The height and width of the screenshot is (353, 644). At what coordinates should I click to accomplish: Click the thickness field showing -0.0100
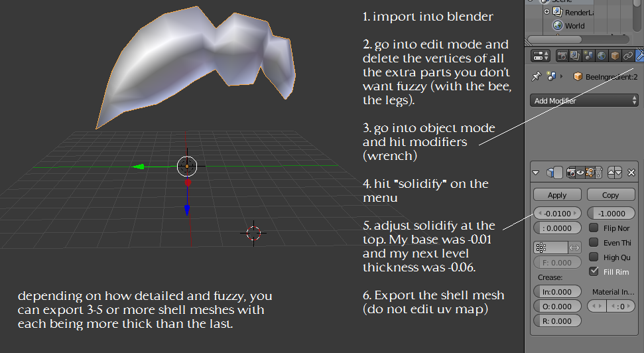point(557,213)
